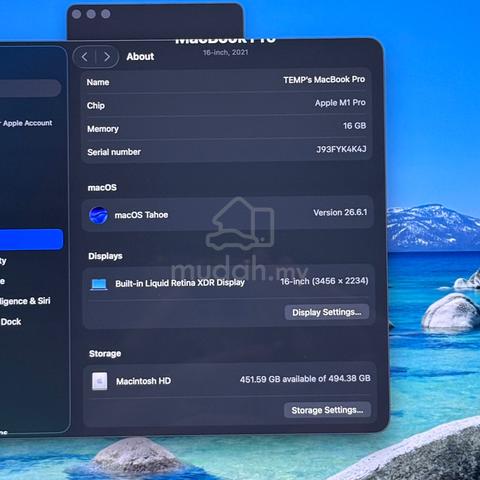
Task: Go back with the left chevron arrow
Action: pos(85,57)
